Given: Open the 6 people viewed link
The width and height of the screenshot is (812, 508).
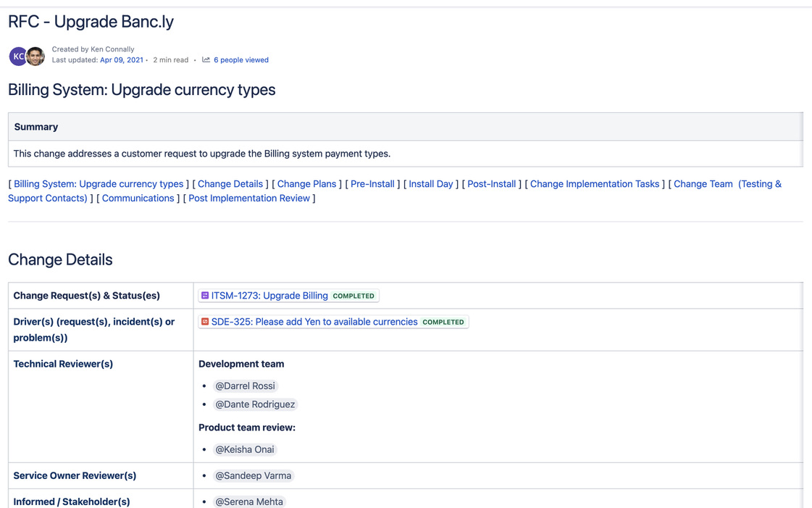Looking at the screenshot, I should pos(240,60).
